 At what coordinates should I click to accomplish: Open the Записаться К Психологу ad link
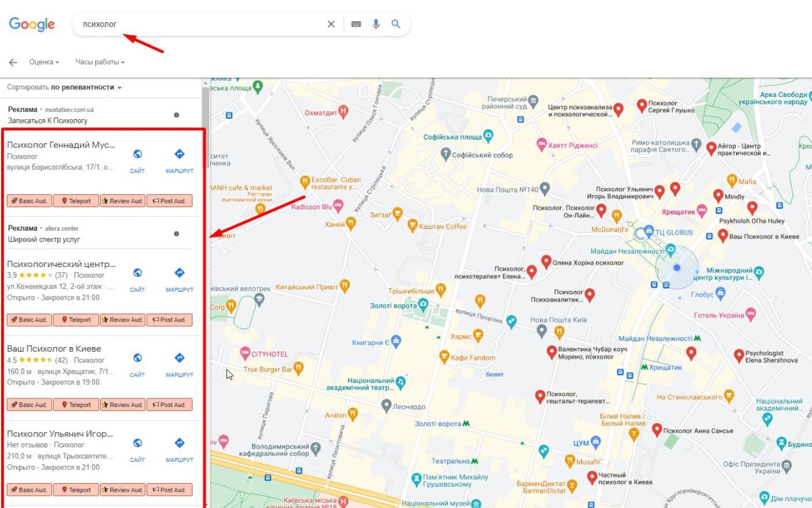pyautogui.click(x=48, y=121)
